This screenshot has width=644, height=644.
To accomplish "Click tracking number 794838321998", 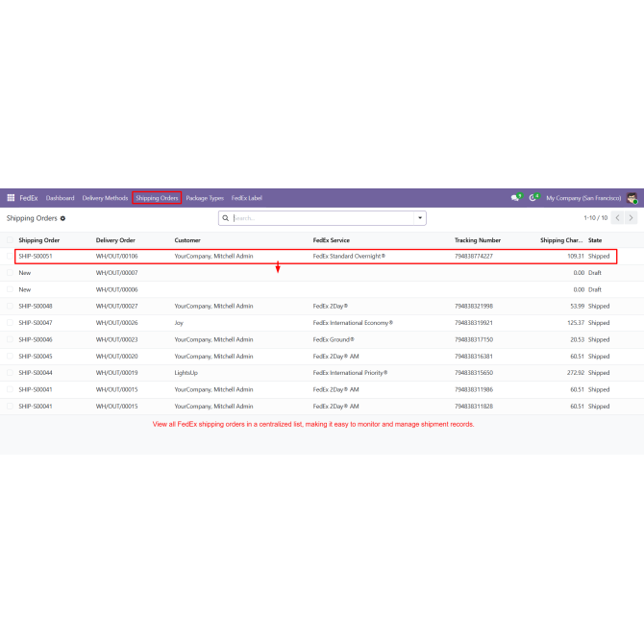I will [474, 306].
